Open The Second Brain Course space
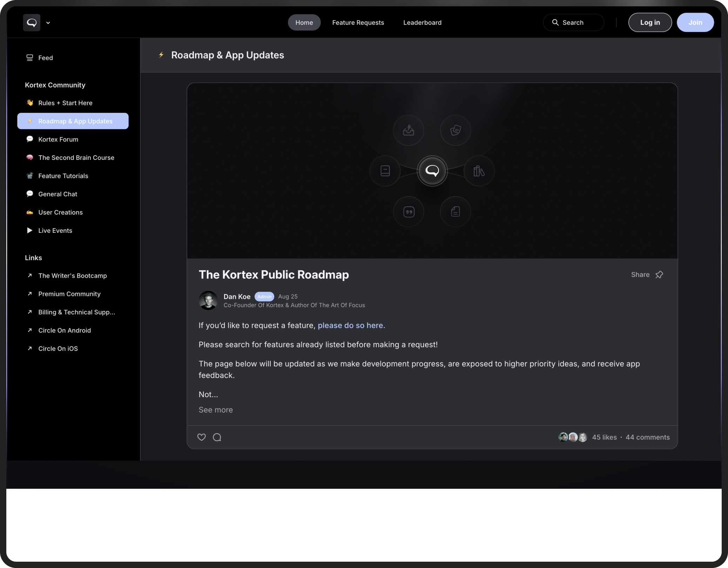Image resolution: width=728 pixels, height=568 pixels. point(76,158)
